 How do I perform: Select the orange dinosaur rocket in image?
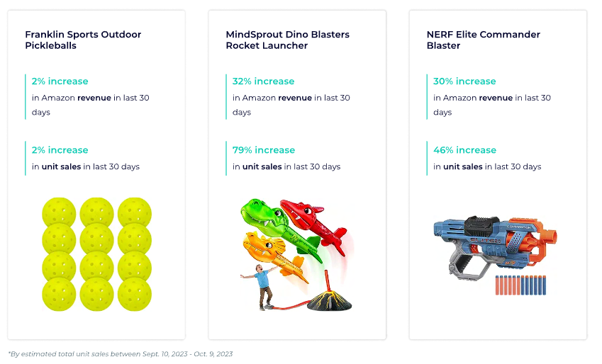tap(275, 257)
